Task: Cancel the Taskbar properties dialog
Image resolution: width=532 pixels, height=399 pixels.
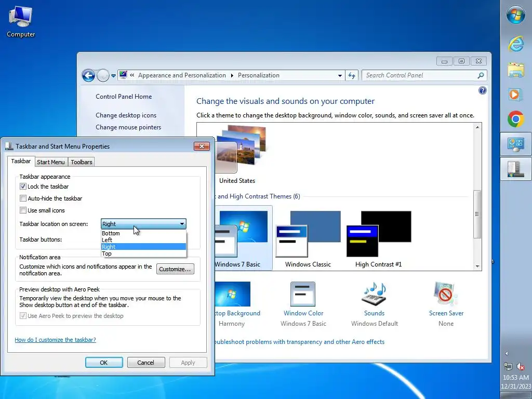Action: (x=146, y=362)
